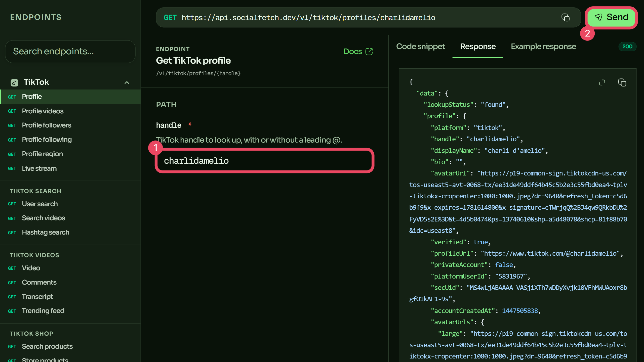Click the TIKTOK VIDEOS section header
644x362 pixels.
(35, 255)
